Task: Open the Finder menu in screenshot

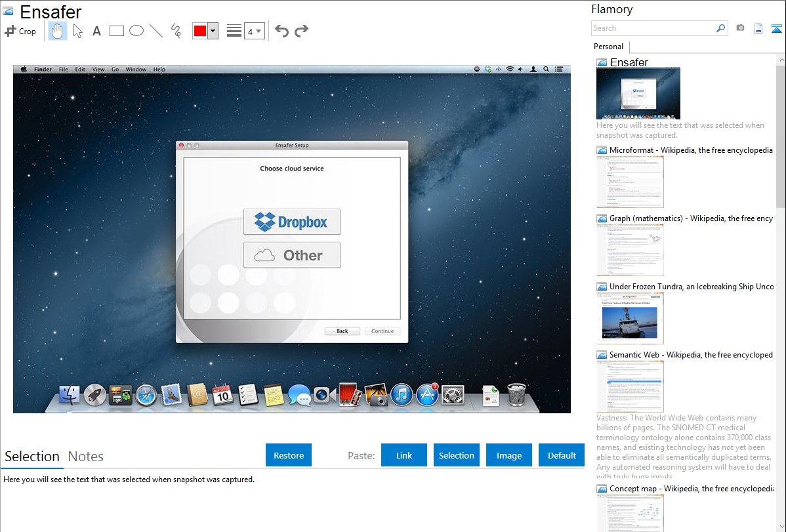Action: [x=43, y=69]
